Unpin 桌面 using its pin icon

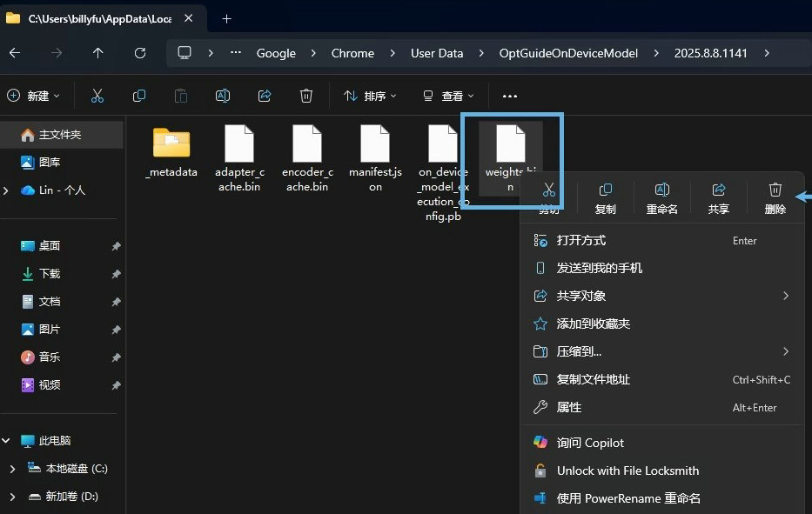tap(116, 246)
